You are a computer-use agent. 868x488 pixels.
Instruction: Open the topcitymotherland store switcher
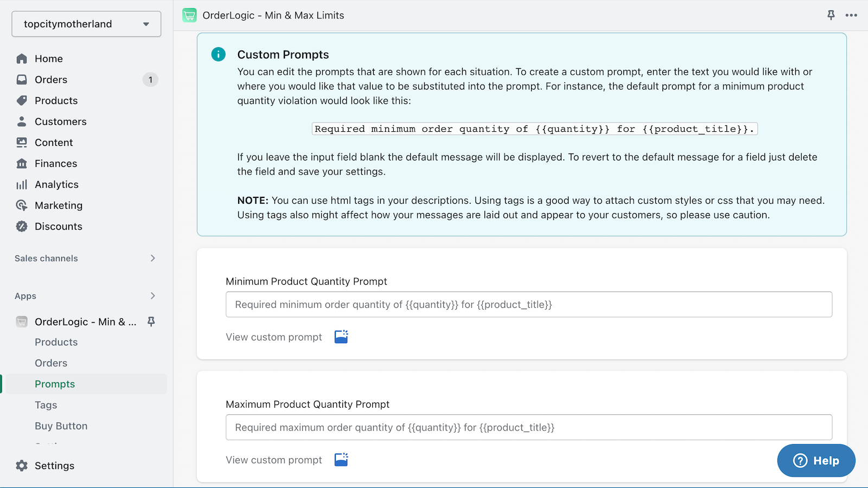(86, 24)
